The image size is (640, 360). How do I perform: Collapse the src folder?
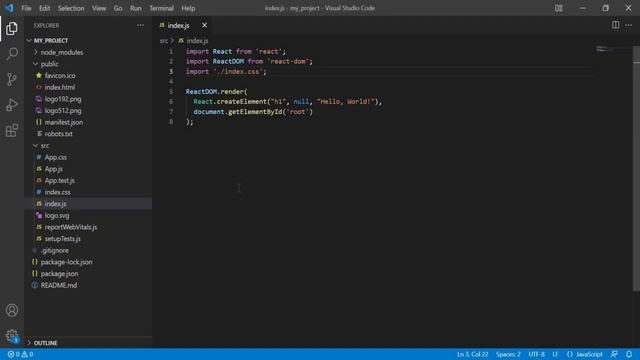coord(88,145)
